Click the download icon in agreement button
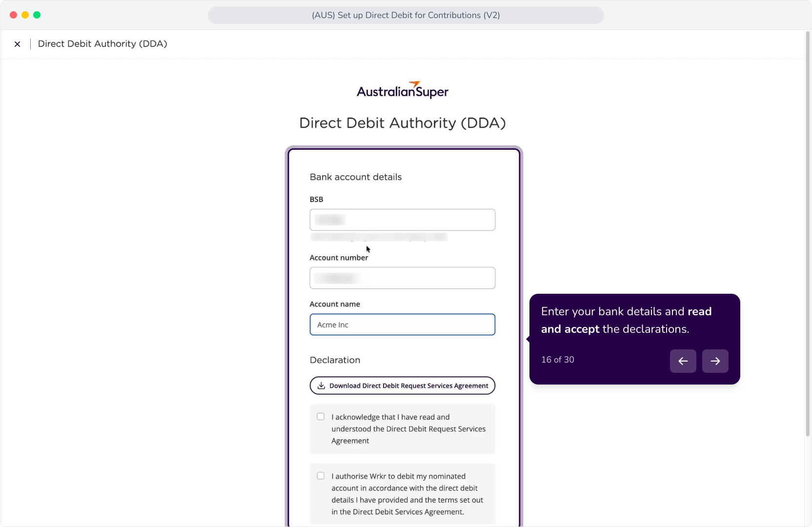Viewport: 812px width, 527px height. tap(321, 385)
